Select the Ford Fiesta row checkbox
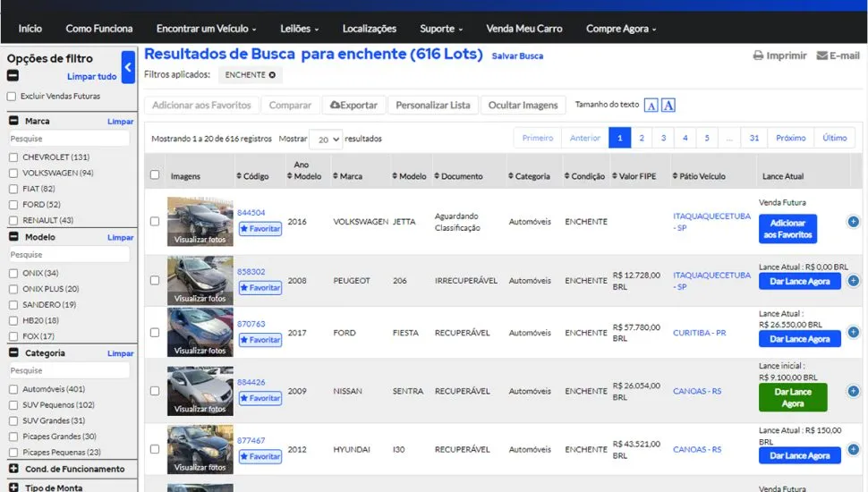The width and height of the screenshot is (868, 492). click(155, 333)
